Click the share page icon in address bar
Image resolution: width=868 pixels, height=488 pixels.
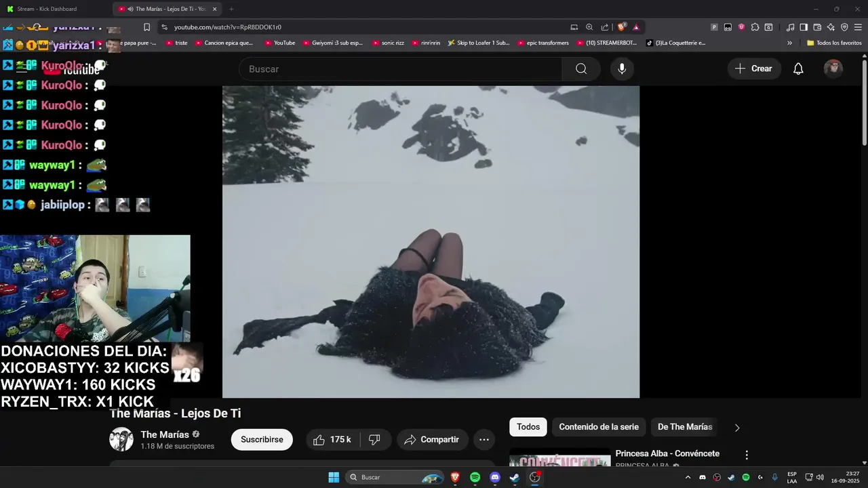605,27
